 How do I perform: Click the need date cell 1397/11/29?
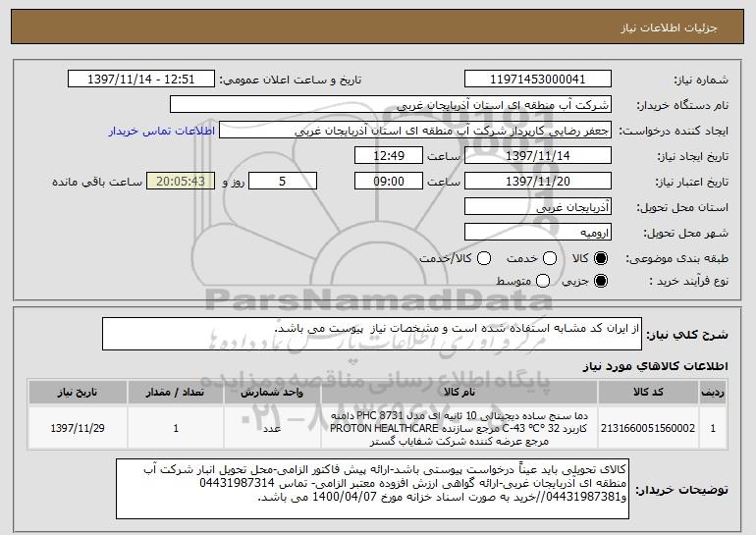click(x=78, y=428)
